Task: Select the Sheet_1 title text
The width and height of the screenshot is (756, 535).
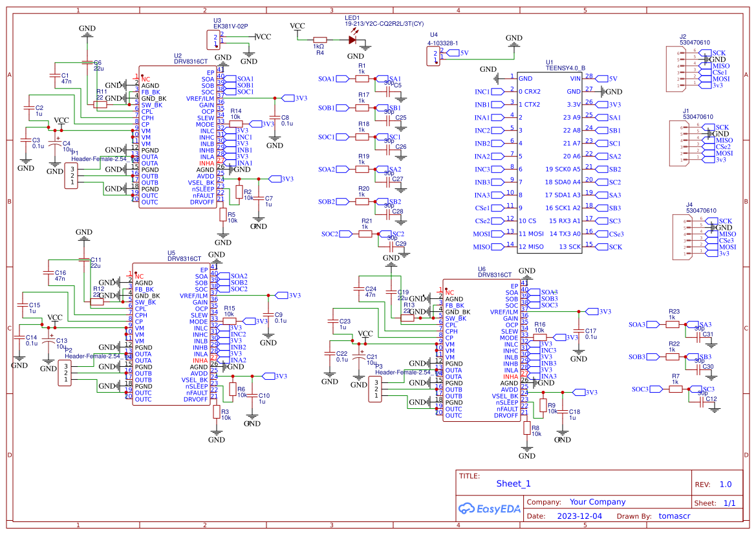Action: tap(513, 483)
